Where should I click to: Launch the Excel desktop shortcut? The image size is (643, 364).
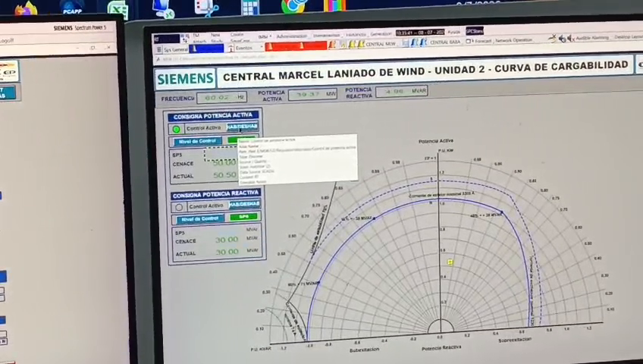pos(118,9)
